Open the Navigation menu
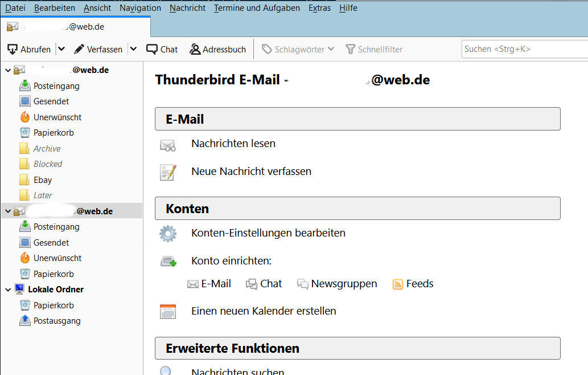Image resolution: width=588 pixels, height=375 pixels. [140, 8]
